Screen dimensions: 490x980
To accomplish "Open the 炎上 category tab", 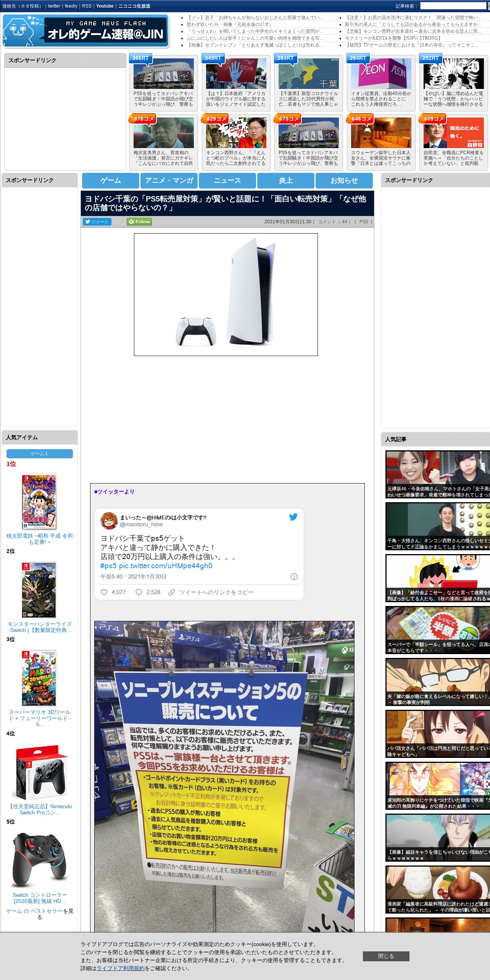I will pos(286,181).
